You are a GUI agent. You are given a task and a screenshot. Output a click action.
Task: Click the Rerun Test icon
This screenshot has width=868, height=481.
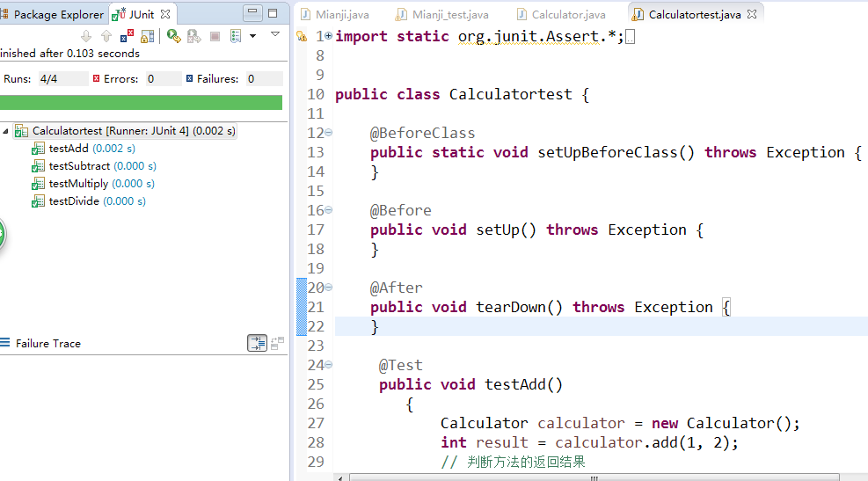[174, 37]
